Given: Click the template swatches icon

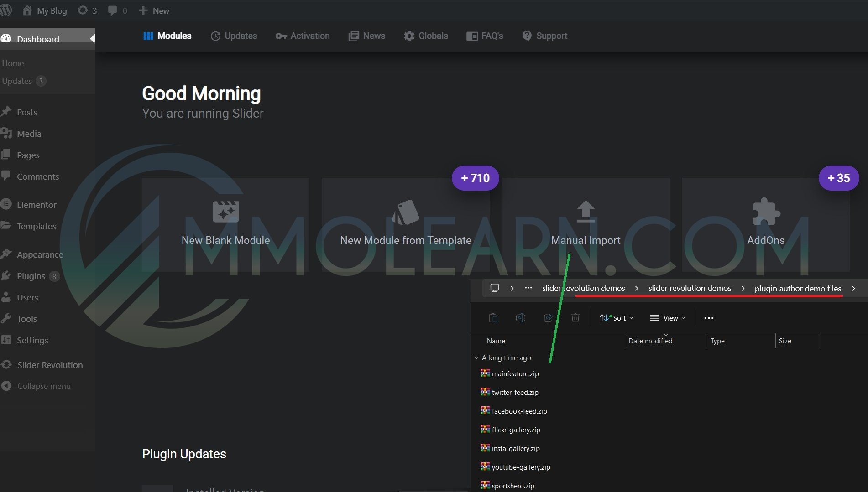Looking at the screenshot, I should pos(406,212).
